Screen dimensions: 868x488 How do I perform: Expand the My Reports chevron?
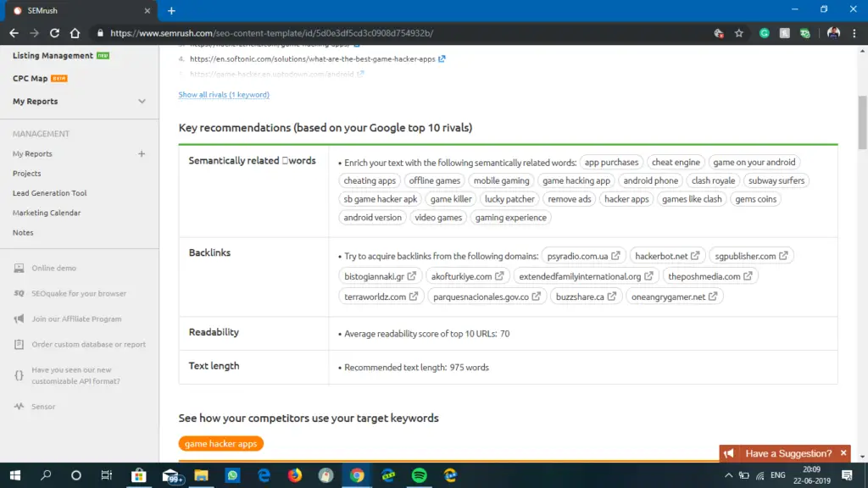pos(142,102)
